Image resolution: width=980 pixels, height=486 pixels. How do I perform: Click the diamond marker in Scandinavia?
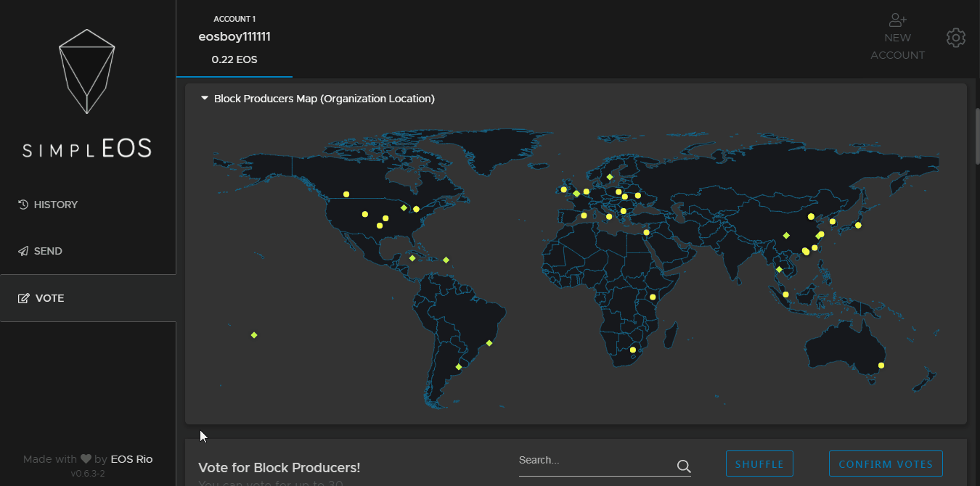610,177
